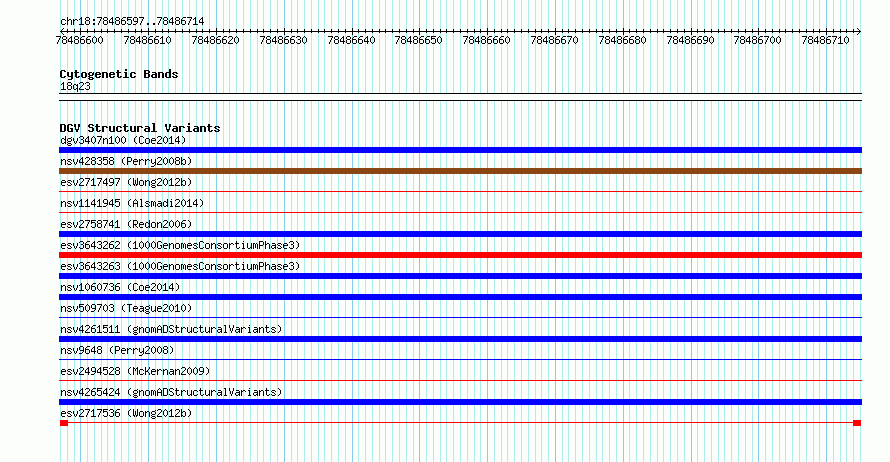Click the blue bar under dgv3407n100
Image resolution: width=890 pixels, height=462 pixels.
[x=460, y=150]
